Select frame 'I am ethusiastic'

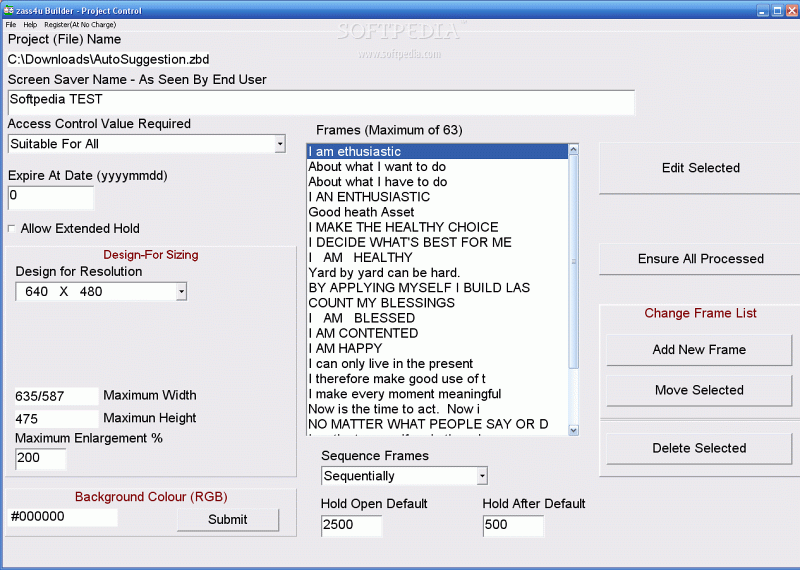(x=437, y=152)
